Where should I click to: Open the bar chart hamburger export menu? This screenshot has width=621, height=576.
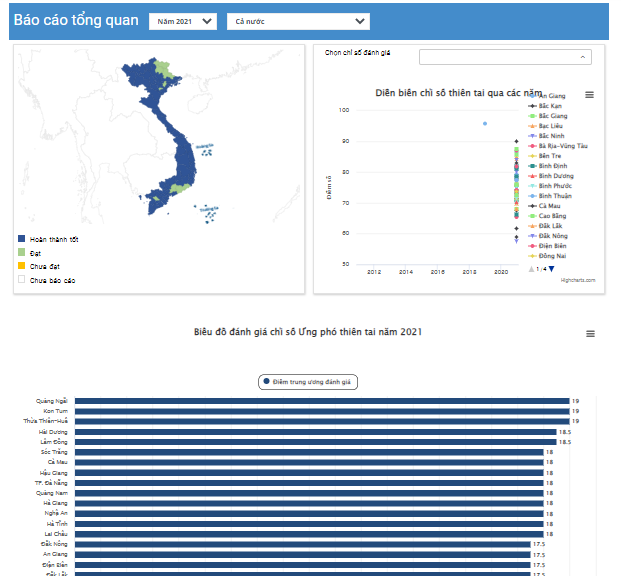coord(589,334)
